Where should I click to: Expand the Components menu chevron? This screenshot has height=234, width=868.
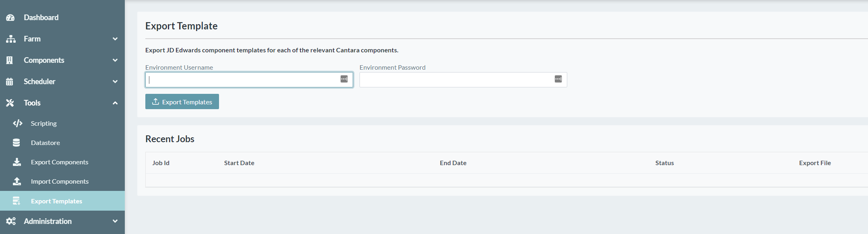point(115,60)
